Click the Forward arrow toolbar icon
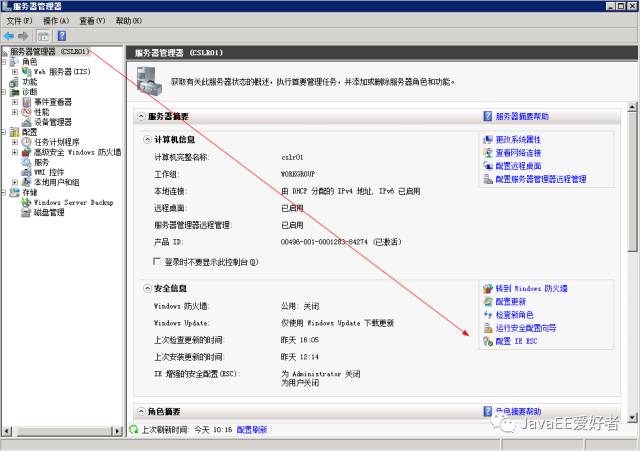Image resolution: width=640 pixels, height=451 pixels. pyautogui.click(x=23, y=36)
